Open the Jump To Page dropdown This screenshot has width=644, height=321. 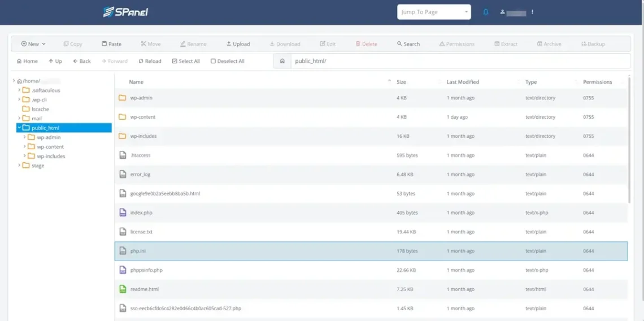coord(434,12)
